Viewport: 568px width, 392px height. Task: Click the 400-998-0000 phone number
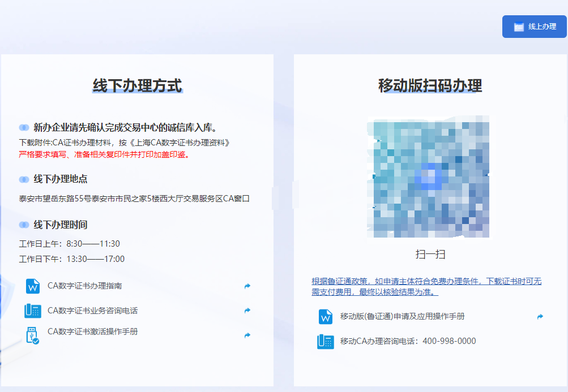coord(449,341)
